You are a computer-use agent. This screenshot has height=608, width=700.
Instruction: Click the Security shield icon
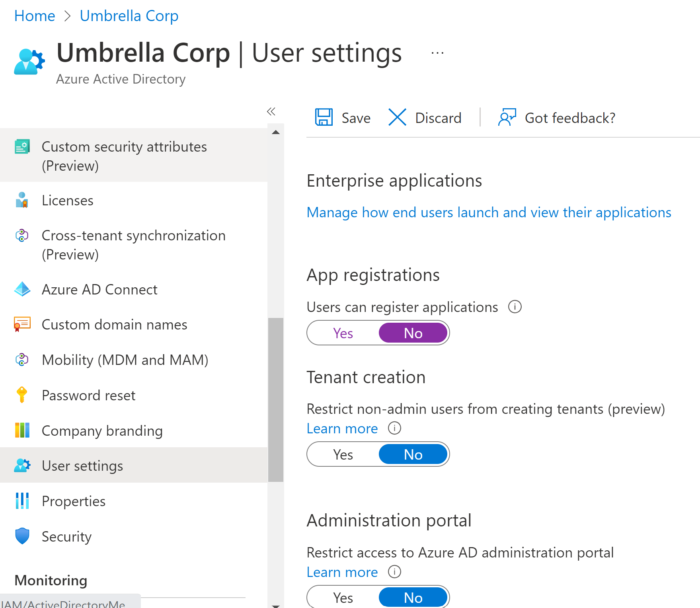pyautogui.click(x=22, y=536)
